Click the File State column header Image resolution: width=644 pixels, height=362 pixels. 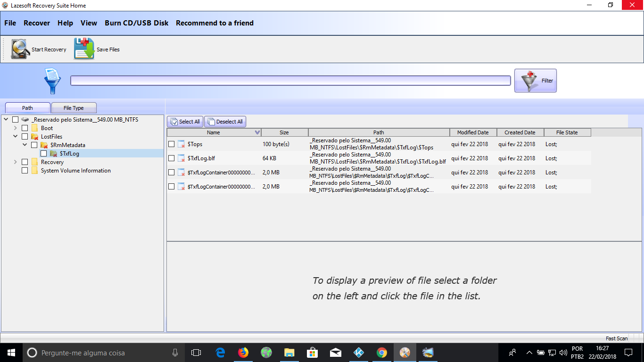[567, 132]
